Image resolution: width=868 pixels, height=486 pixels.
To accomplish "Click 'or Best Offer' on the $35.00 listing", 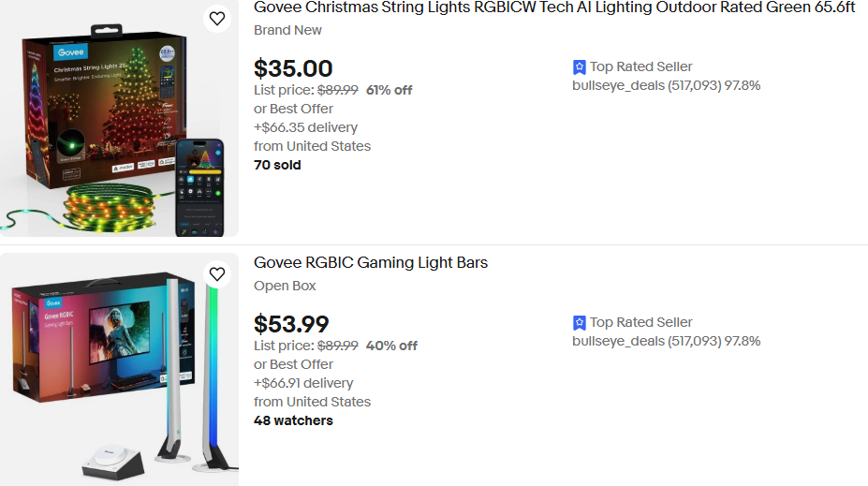I will [x=293, y=109].
